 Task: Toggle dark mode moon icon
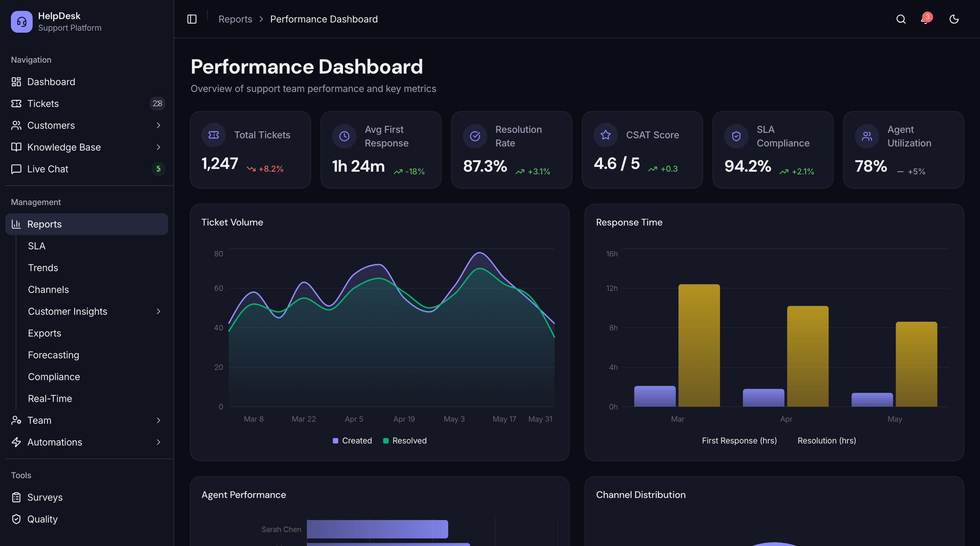coord(954,19)
